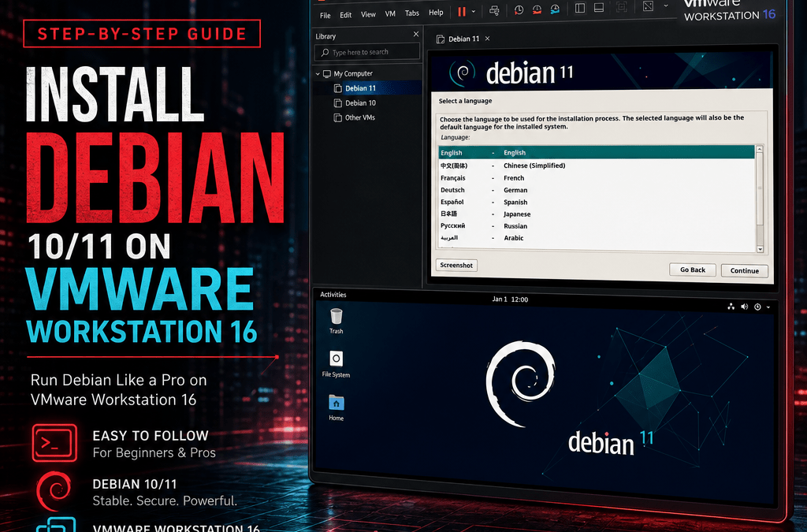Click the installer Screenshot button
The image size is (807, 532).
tap(456, 266)
